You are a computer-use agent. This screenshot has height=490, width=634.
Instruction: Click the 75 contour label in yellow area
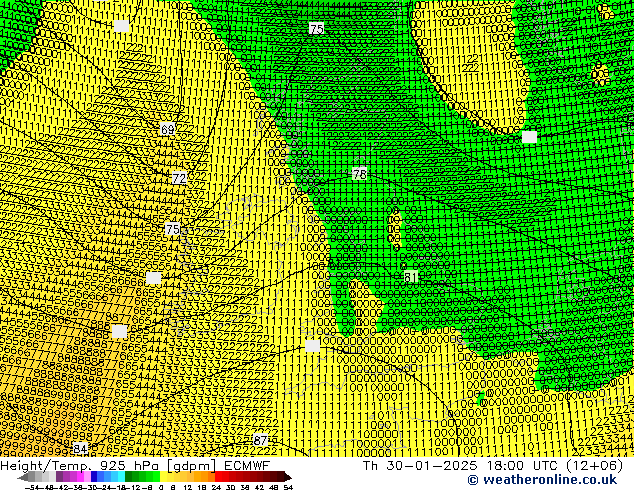click(173, 229)
